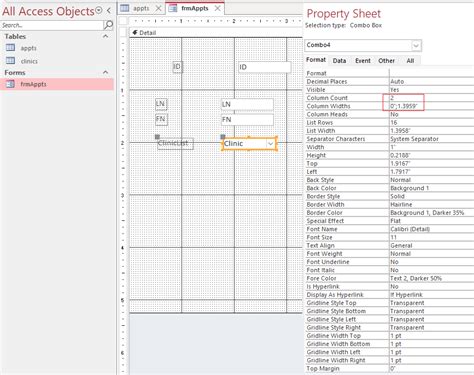
Task: Open the All Access Objects circular menu button
Action: pyautogui.click(x=99, y=10)
